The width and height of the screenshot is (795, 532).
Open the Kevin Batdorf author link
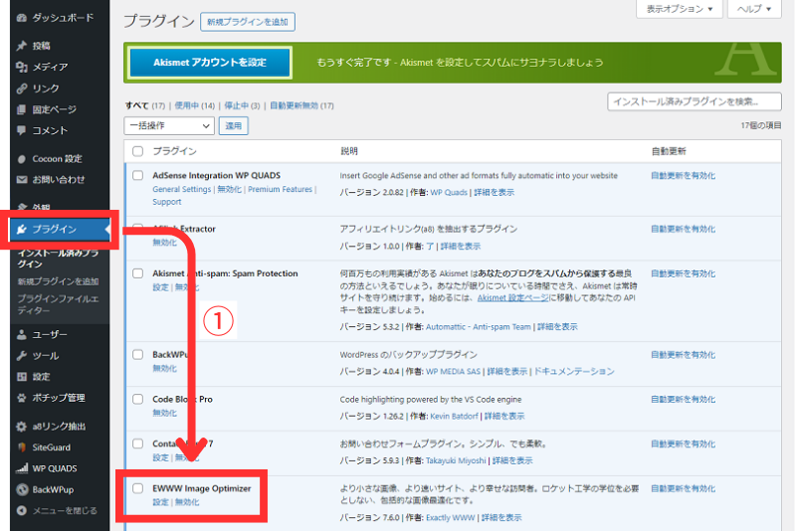454,416
